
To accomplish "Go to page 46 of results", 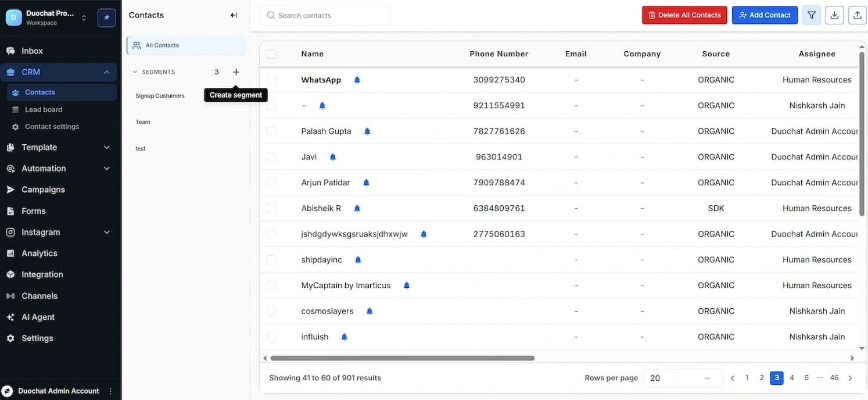I will point(834,378).
